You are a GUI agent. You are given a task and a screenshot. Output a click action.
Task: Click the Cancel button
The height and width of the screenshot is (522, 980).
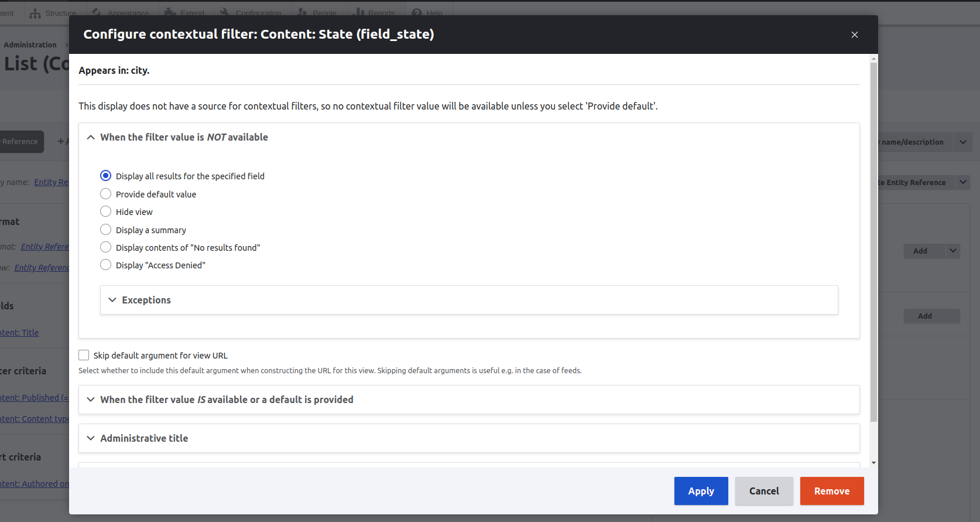click(764, 491)
